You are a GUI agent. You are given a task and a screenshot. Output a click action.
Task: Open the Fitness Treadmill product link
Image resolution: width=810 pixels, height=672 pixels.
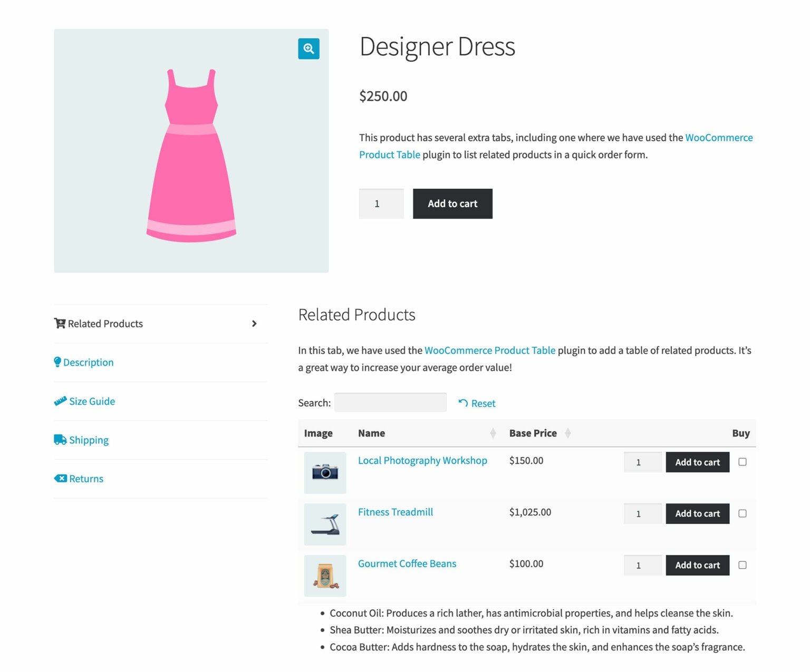pyautogui.click(x=395, y=512)
